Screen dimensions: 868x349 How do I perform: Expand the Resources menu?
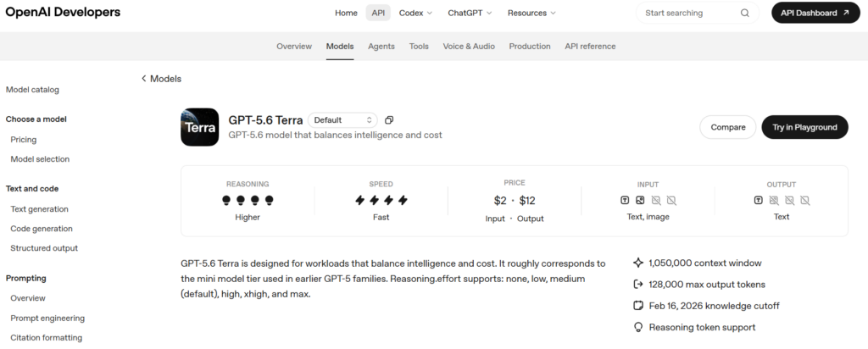(531, 13)
